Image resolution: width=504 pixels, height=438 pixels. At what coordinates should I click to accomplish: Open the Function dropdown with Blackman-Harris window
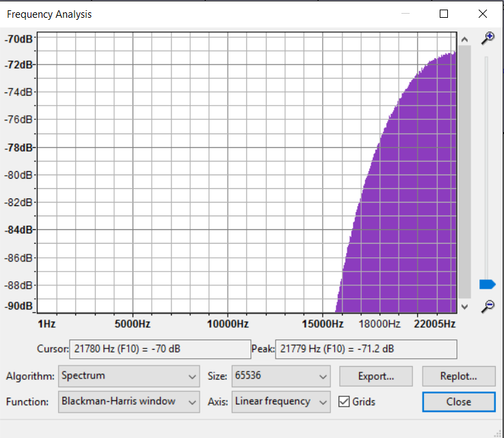pos(129,402)
